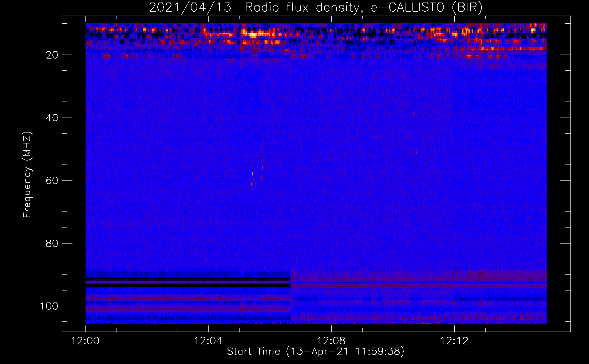Click the '40' frequency axis tick label

tap(52, 118)
